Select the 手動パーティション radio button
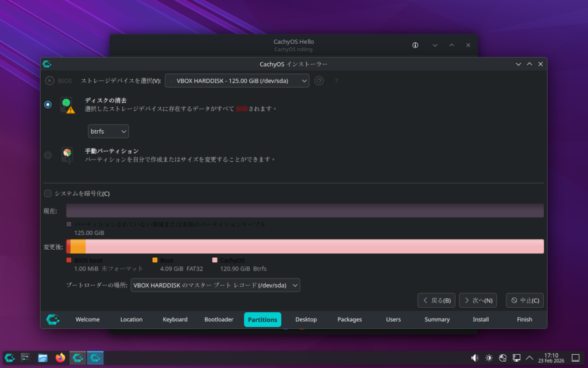588x368 pixels. [48, 155]
